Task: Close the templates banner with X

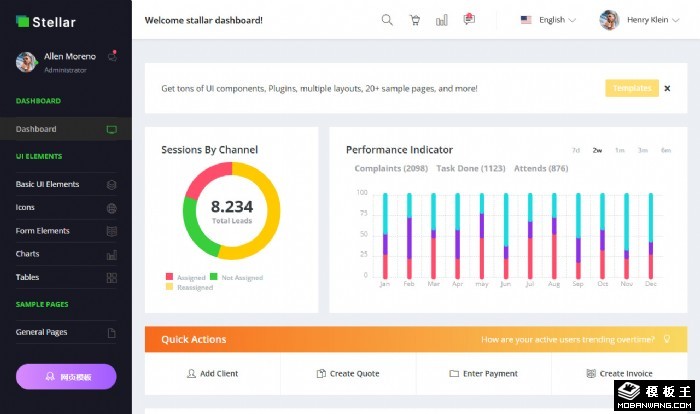Action: tap(671, 88)
